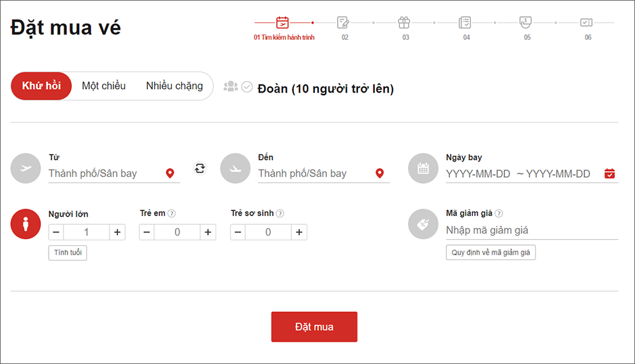The width and height of the screenshot is (635, 364).
Task: Click the Tính tuổi button
Action: [68, 253]
